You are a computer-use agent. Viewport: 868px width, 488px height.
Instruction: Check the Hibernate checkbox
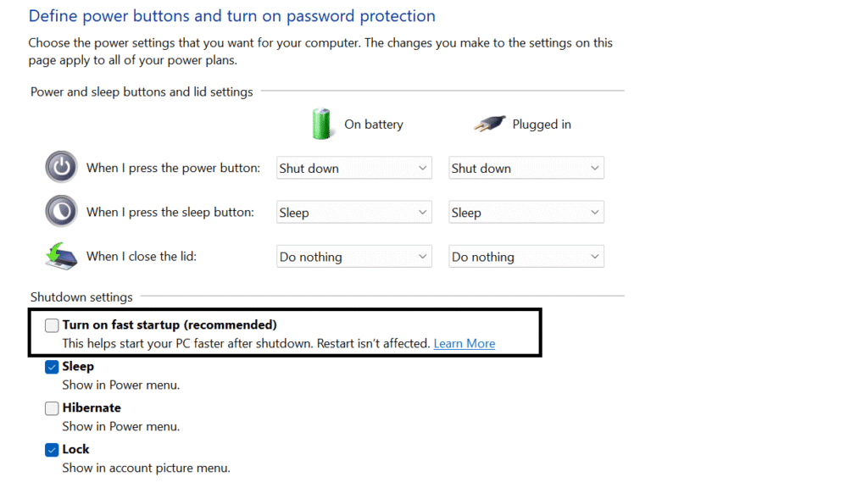pos(52,408)
